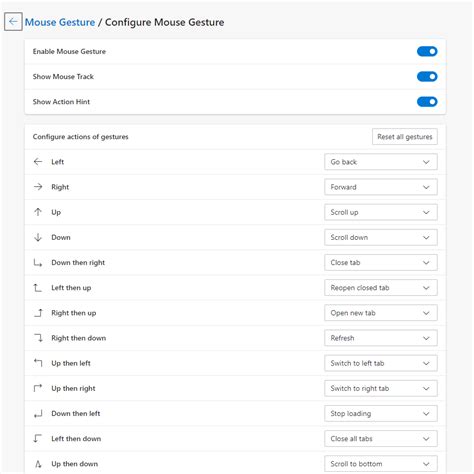Open the Mouse Gesture breadcrumb link

pos(60,22)
